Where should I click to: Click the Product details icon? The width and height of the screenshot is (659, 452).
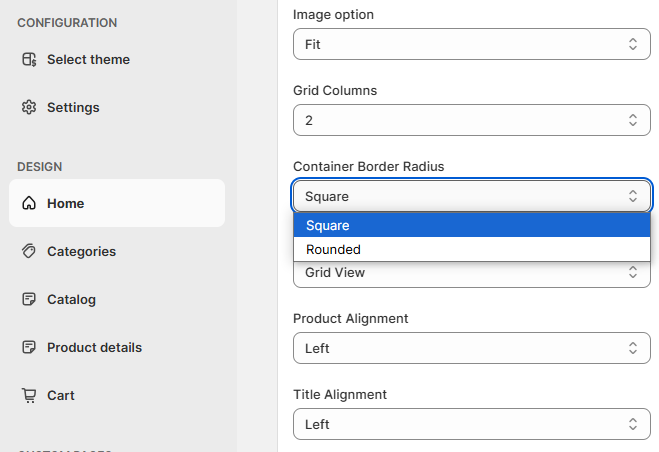[x=29, y=347]
